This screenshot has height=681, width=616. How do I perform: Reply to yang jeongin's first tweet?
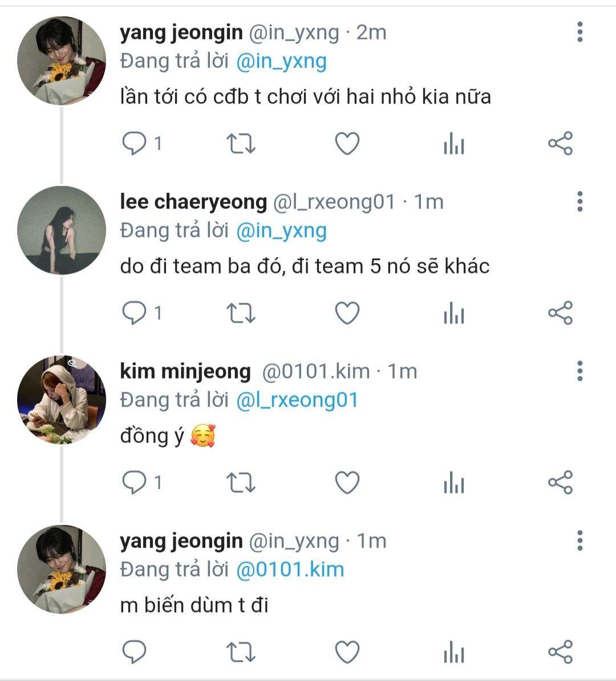[134, 143]
